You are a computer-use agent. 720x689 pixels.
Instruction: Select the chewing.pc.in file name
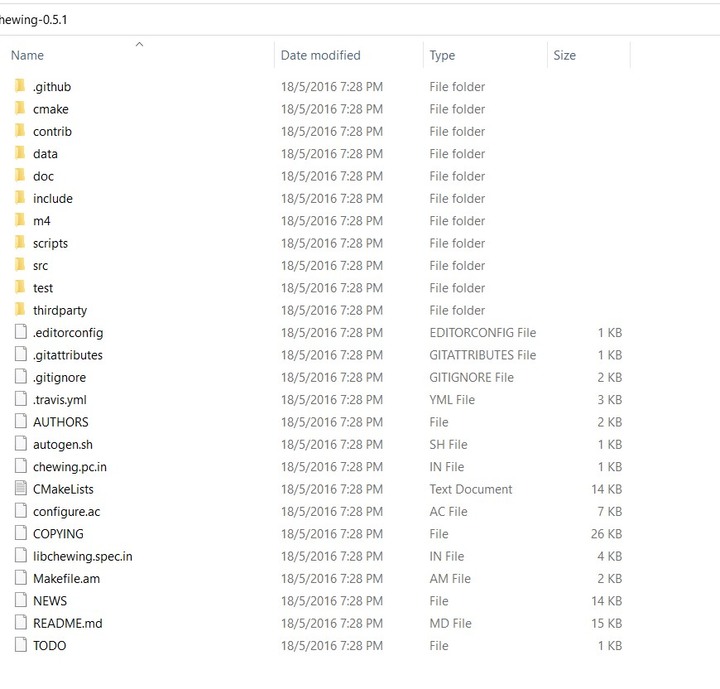[70, 467]
